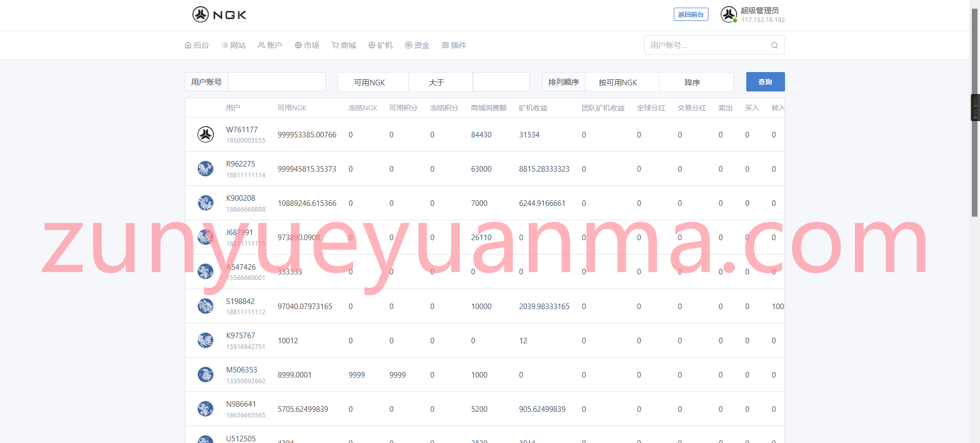Click username W761177
Viewport: 980px width, 443px height.
pyautogui.click(x=242, y=129)
